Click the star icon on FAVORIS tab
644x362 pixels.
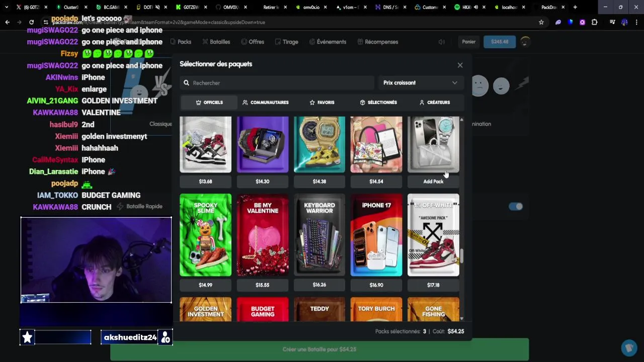click(x=312, y=103)
